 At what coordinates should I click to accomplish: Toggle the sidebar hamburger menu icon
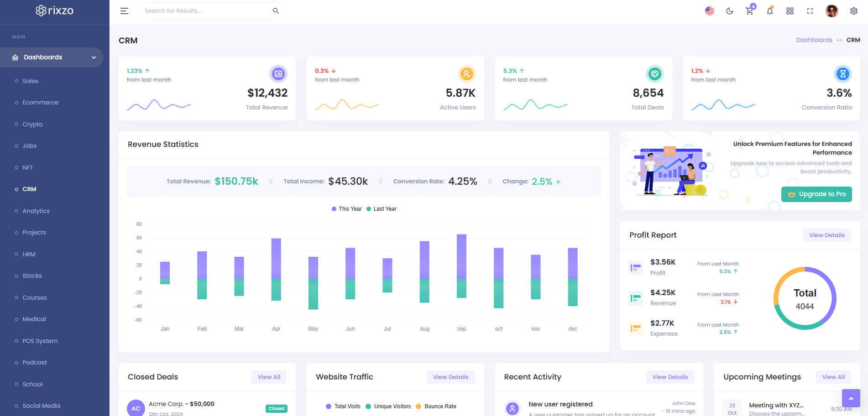point(124,11)
